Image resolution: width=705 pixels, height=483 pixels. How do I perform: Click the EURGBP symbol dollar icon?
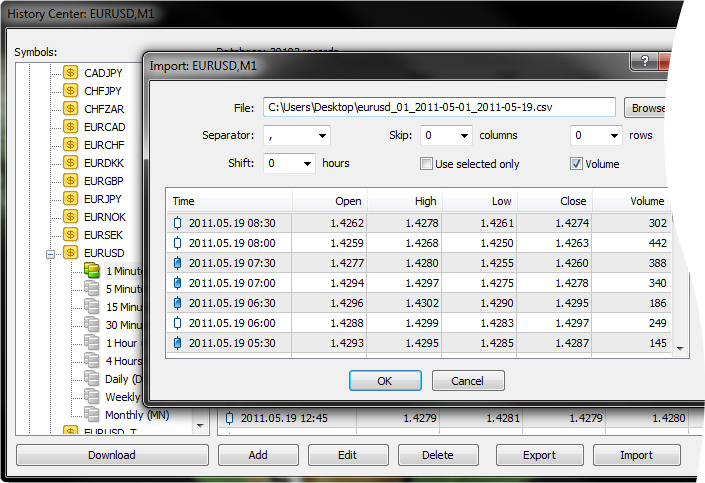coord(70,181)
